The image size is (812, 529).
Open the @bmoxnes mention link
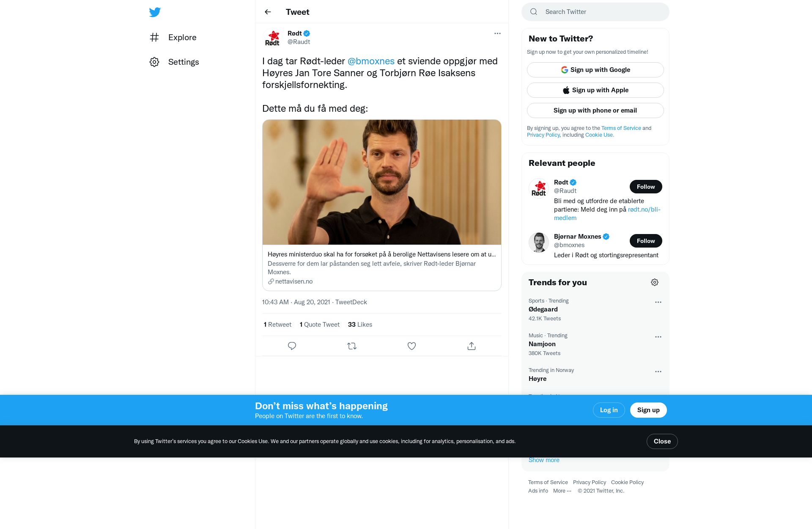tap(371, 61)
